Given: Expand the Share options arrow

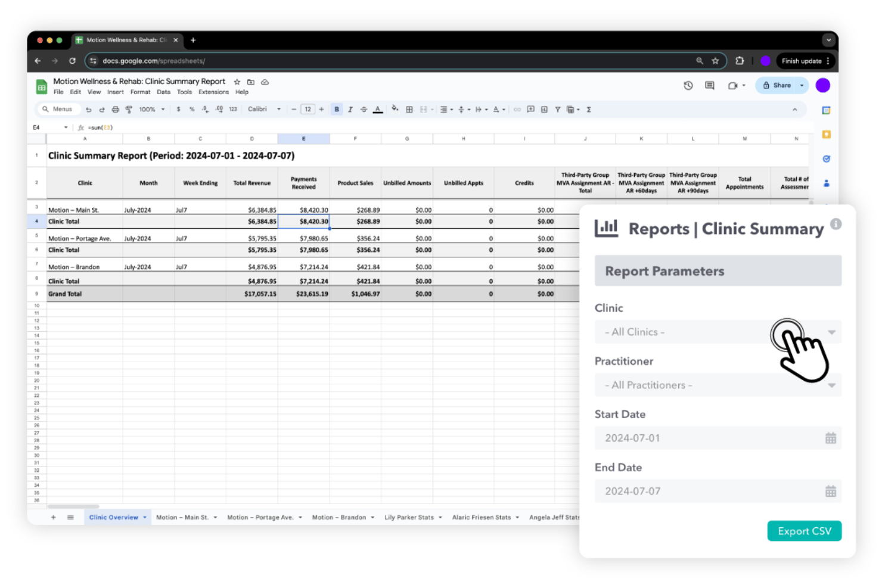Looking at the screenshot, I should 802,86.
